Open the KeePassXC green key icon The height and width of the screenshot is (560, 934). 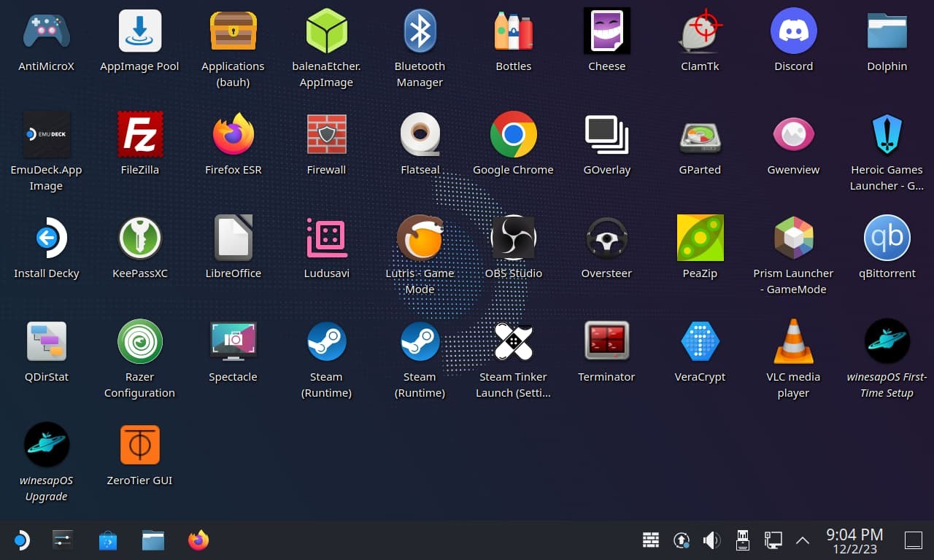click(x=140, y=238)
